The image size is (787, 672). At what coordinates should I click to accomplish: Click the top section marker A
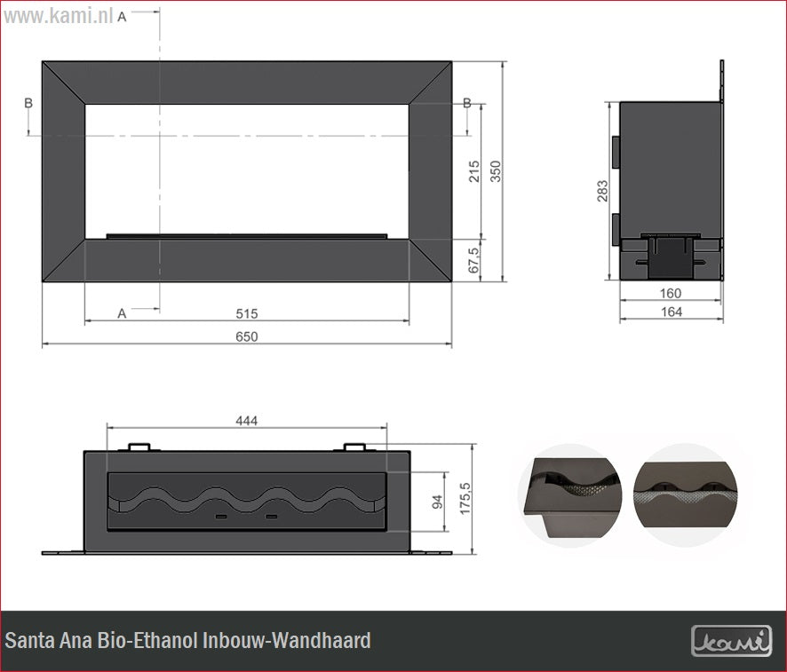click(x=122, y=16)
